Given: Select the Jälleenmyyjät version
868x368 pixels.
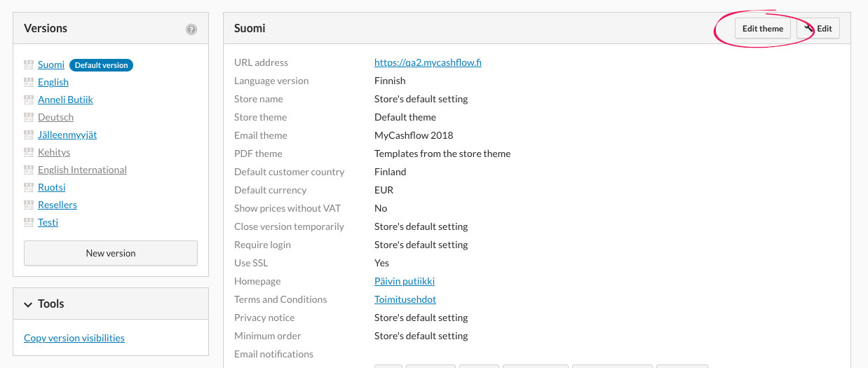Looking at the screenshot, I should click(67, 135).
